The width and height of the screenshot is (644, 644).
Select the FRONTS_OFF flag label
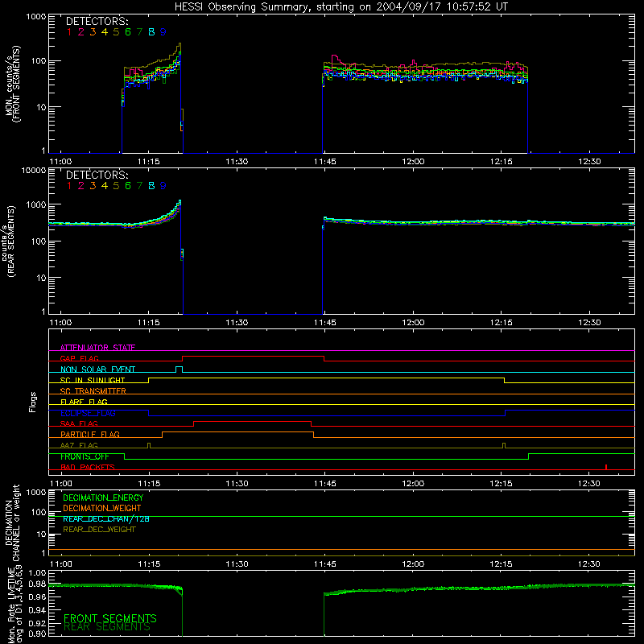pos(85,456)
